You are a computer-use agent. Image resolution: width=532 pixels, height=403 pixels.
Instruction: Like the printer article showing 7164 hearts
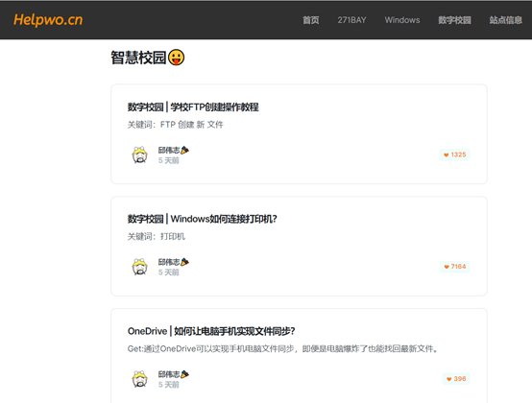pyautogui.click(x=454, y=267)
